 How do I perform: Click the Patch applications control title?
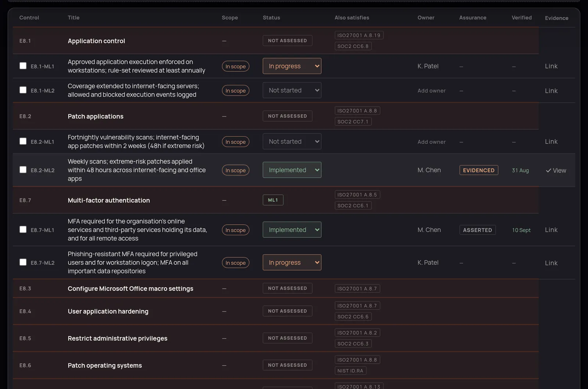point(96,116)
